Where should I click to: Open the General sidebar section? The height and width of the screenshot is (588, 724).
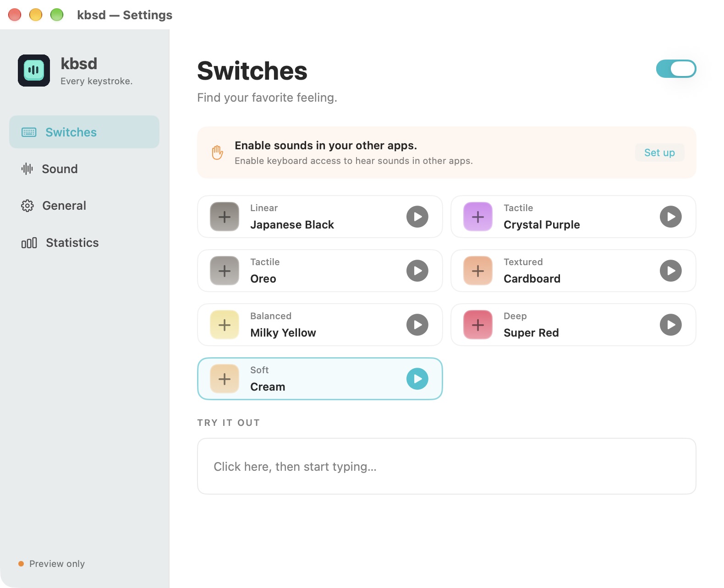[x=84, y=206]
